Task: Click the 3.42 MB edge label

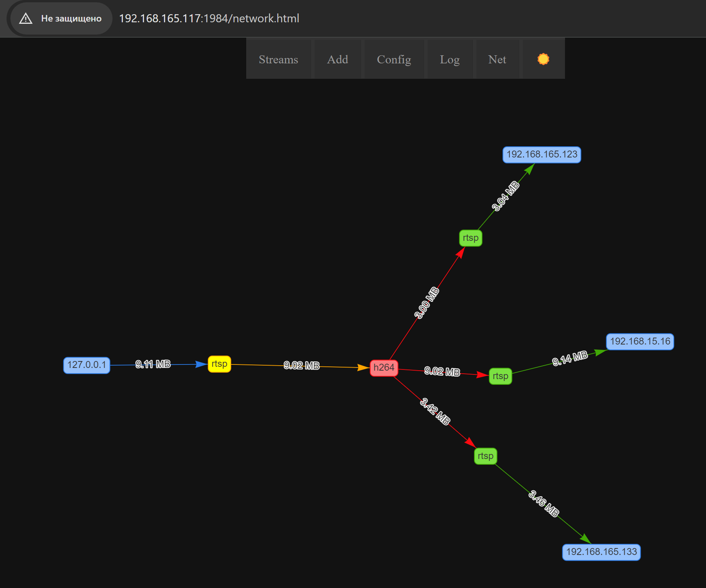Action: point(435,412)
